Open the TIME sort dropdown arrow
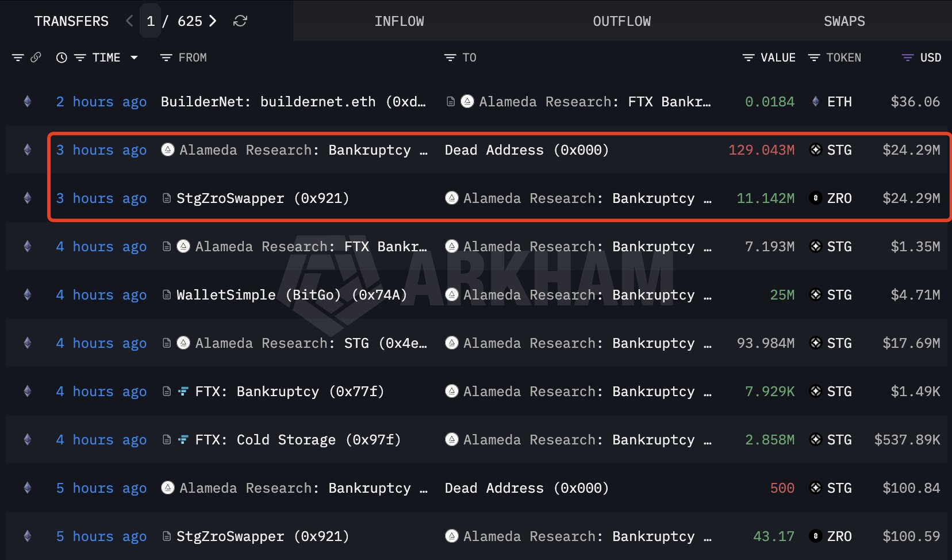952x560 pixels. (135, 57)
